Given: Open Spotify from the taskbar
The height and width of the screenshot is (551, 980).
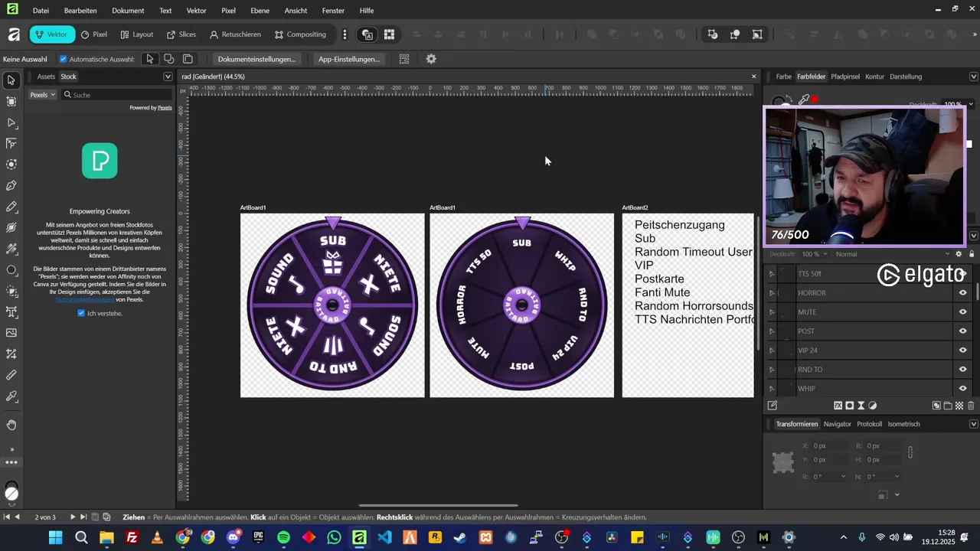Looking at the screenshot, I should click(283, 537).
